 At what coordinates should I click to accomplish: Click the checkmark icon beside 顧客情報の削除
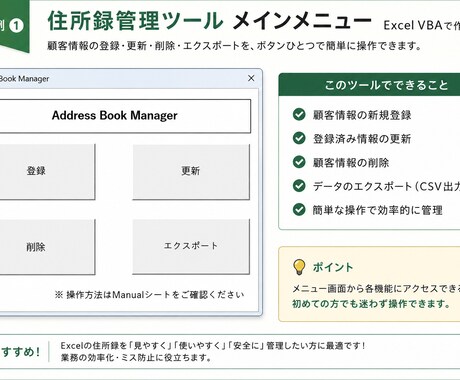tap(299, 162)
